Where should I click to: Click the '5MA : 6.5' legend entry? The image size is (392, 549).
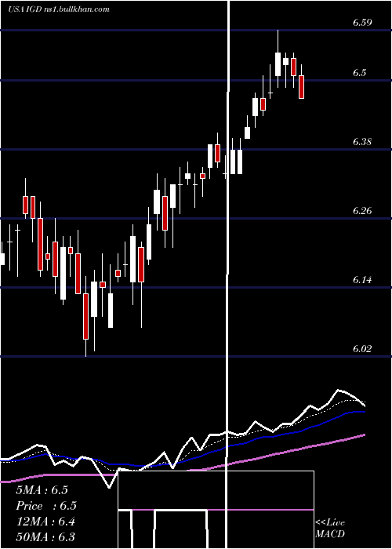(42, 490)
